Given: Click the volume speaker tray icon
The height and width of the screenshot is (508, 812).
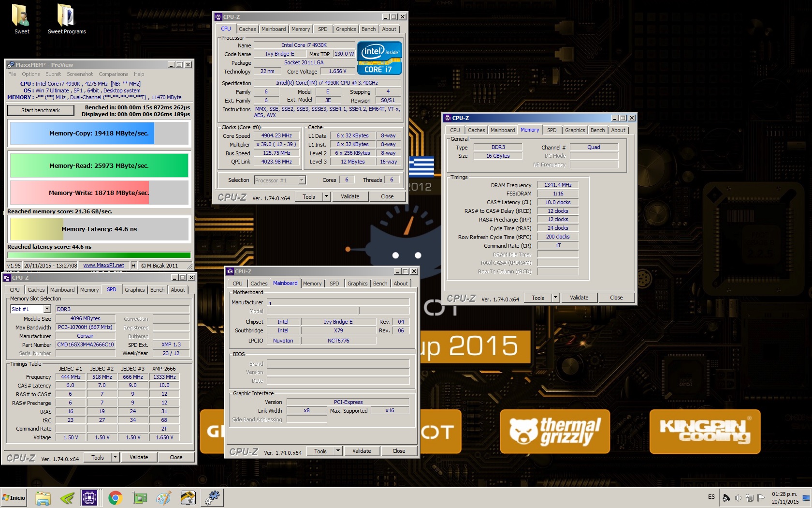Looking at the screenshot, I should pyautogui.click(x=738, y=498).
